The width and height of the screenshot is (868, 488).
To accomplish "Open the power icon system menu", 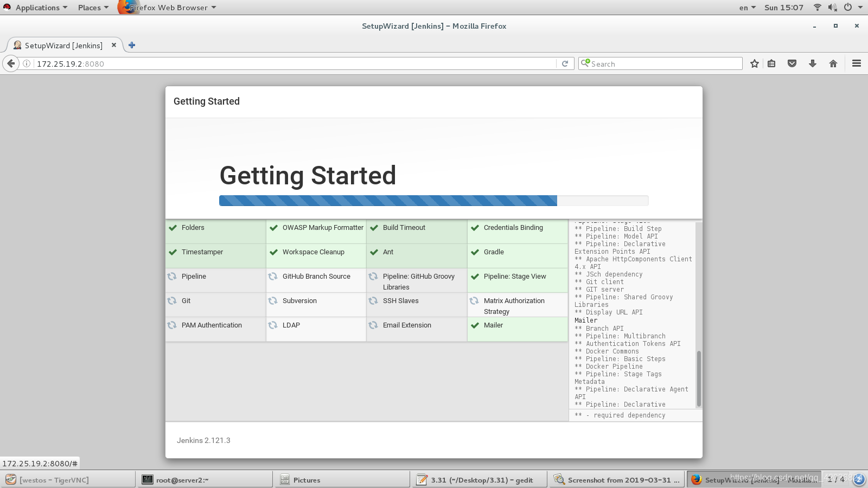I will point(847,7).
